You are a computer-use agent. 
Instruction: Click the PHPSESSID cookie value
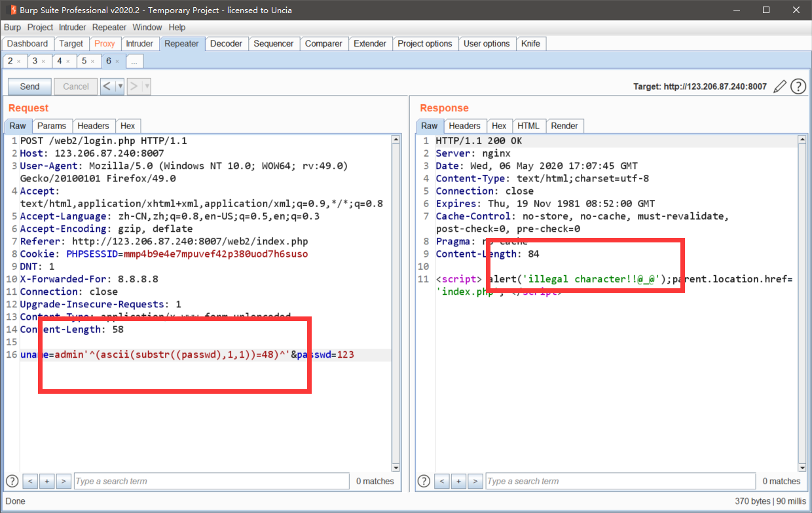[215, 254]
